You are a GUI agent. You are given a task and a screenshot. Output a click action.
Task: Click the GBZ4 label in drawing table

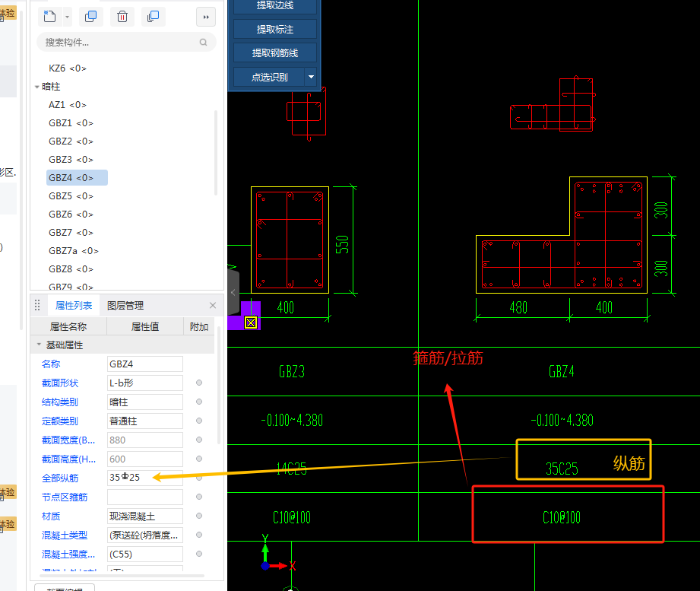[x=562, y=372]
